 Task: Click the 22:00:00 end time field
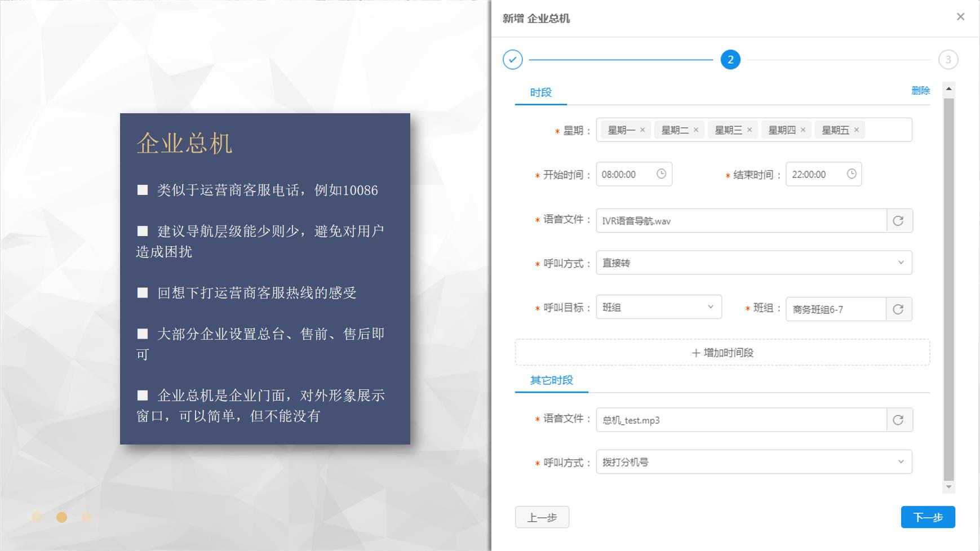[823, 174]
